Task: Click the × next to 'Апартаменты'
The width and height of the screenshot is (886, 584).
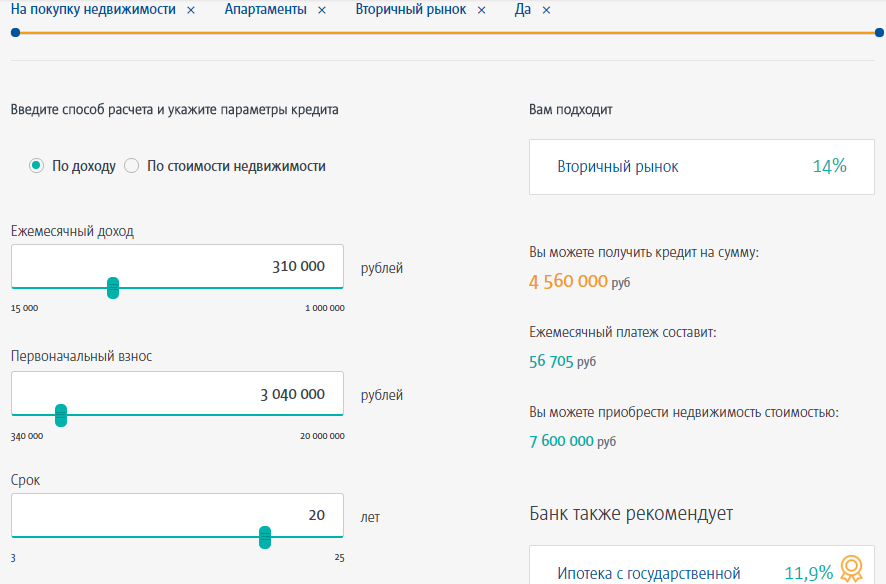Action: pyautogui.click(x=321, y=10)
